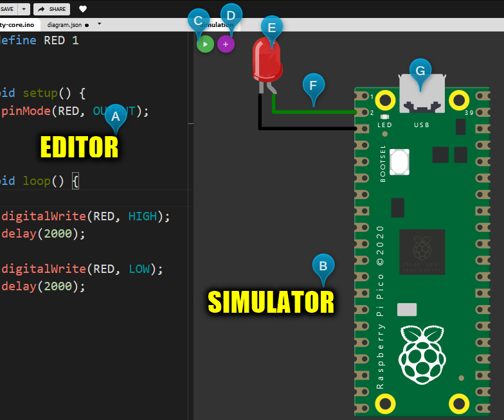Click the SHARE button
The height and width of the screenshot is (420, 504).
(x=51, y=9)
